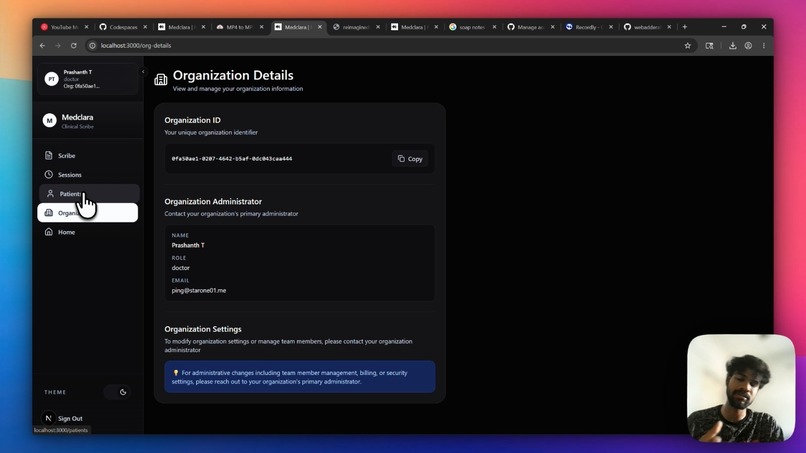Bookmark this page with the star
806x453 pixels.
tap(688, 46)
